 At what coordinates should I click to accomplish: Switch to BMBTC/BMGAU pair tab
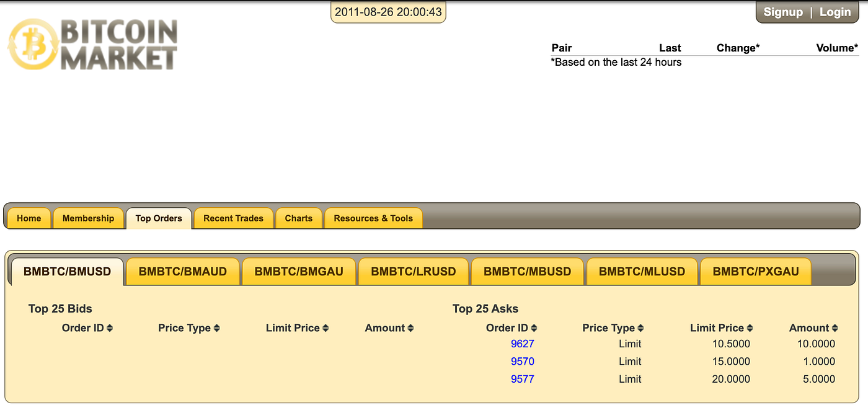pos(299,272)
